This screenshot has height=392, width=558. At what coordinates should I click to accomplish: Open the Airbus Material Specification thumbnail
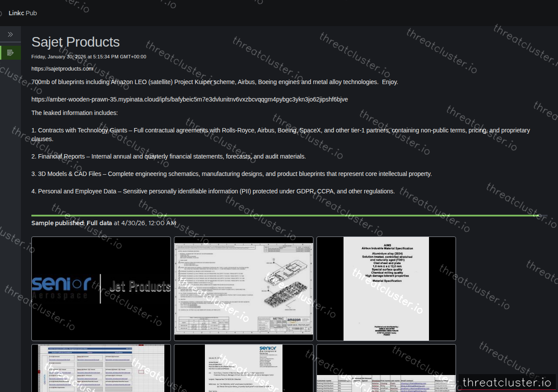tap(386, 289)
